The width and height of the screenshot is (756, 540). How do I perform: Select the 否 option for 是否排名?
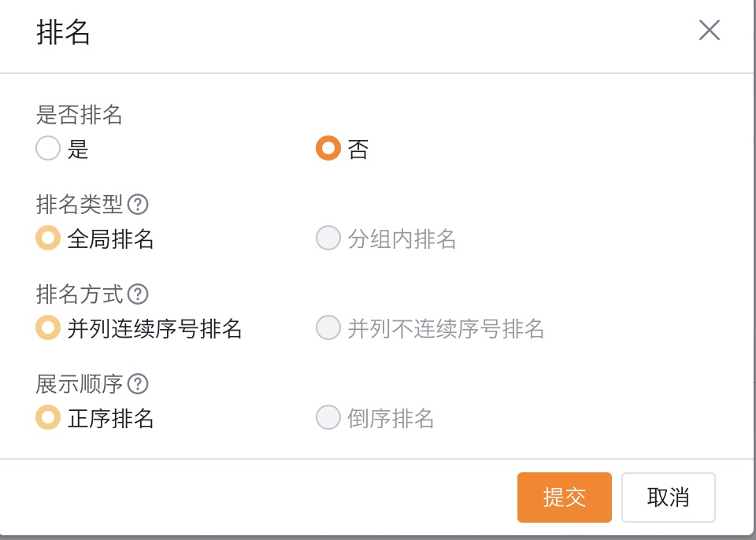pos(328,148)
